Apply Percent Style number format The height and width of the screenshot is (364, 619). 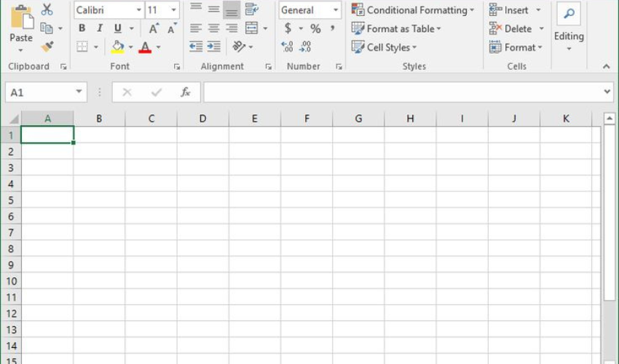[315, 28]
